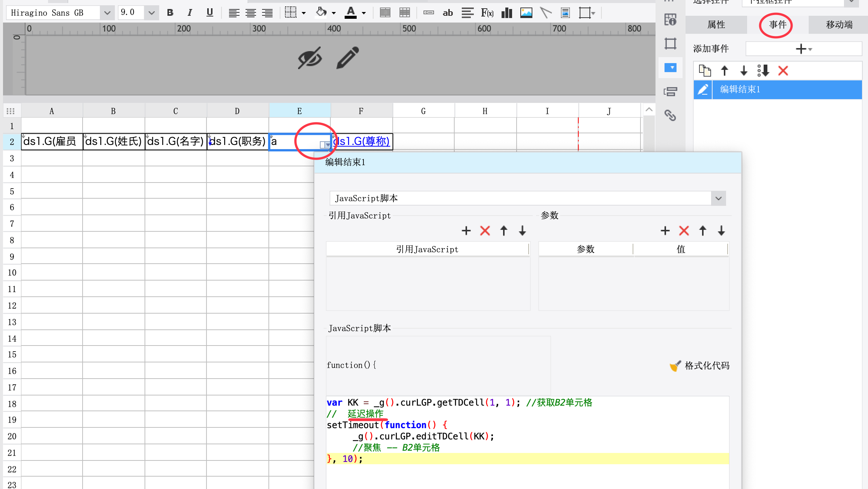
Task: Click the select-all grid corner icon
Action: pyautogui.click(x=11, y=111)
